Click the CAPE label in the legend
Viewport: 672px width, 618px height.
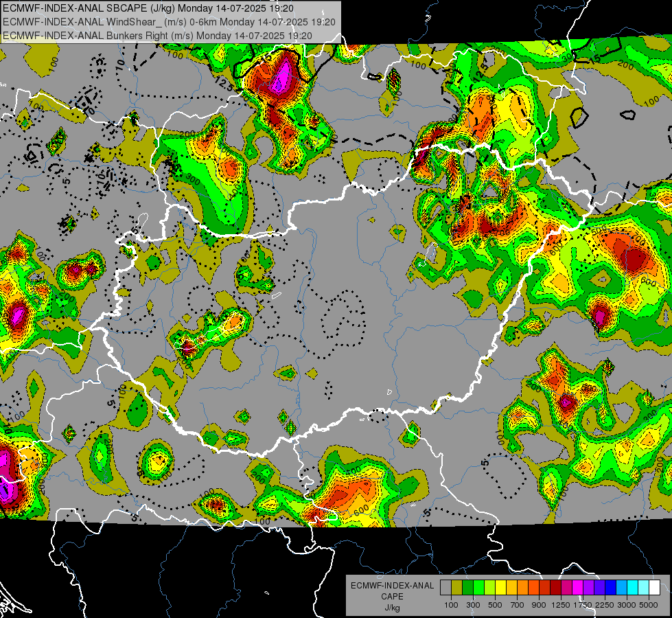392,597
